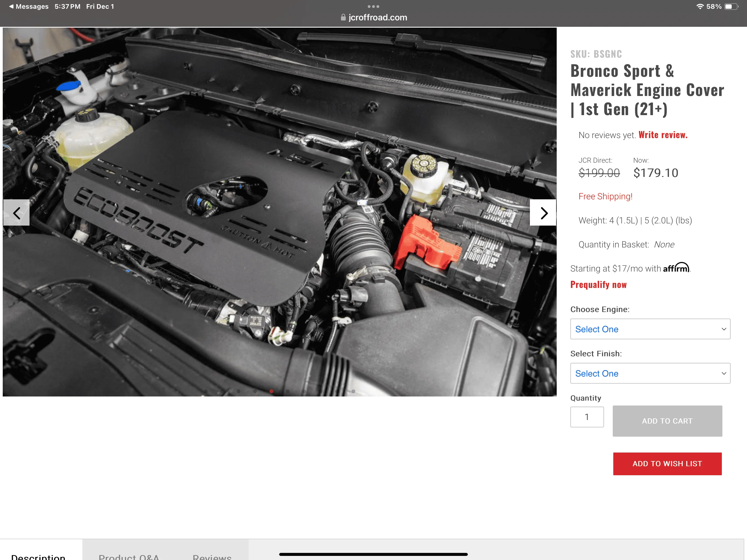
Task: Open the Select Finish dropdown
Action: tap(650, 373)
